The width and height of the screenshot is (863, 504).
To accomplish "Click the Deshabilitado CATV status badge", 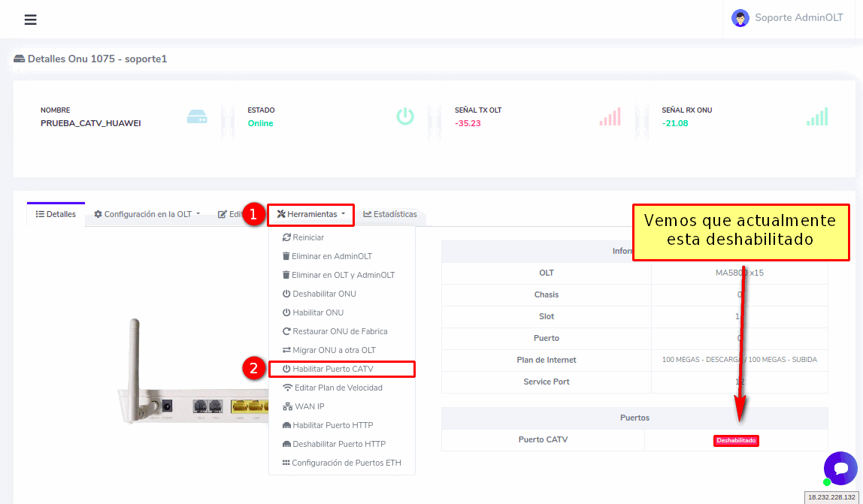I will click(x=736, y=440).
